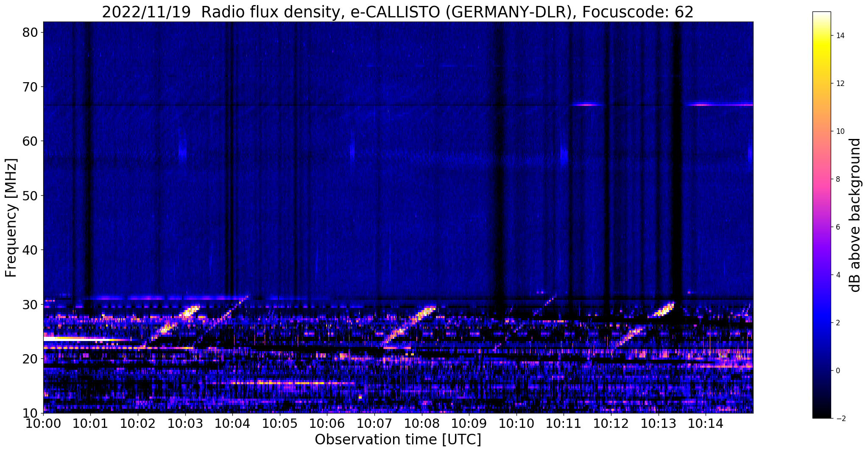Click the x-axis tick label 10:01
Viewport: 868px width, 452px height.
91,423
